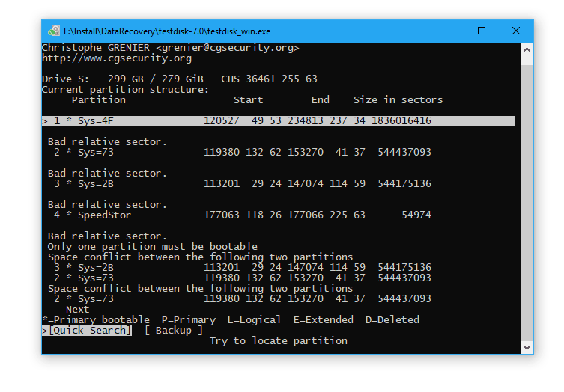564x392 pixels.
Task: Minimize the testdisk window
Action: [448, 31]
